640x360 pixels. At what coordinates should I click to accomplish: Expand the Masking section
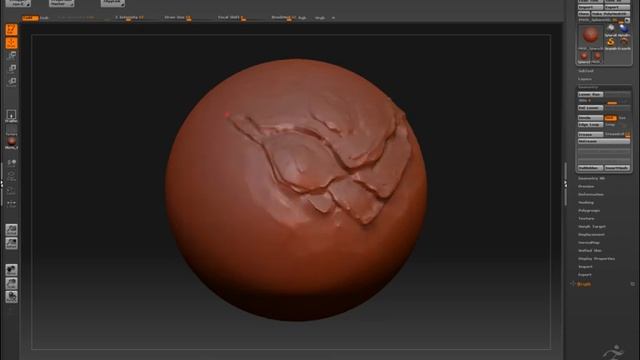pos(586,203)
